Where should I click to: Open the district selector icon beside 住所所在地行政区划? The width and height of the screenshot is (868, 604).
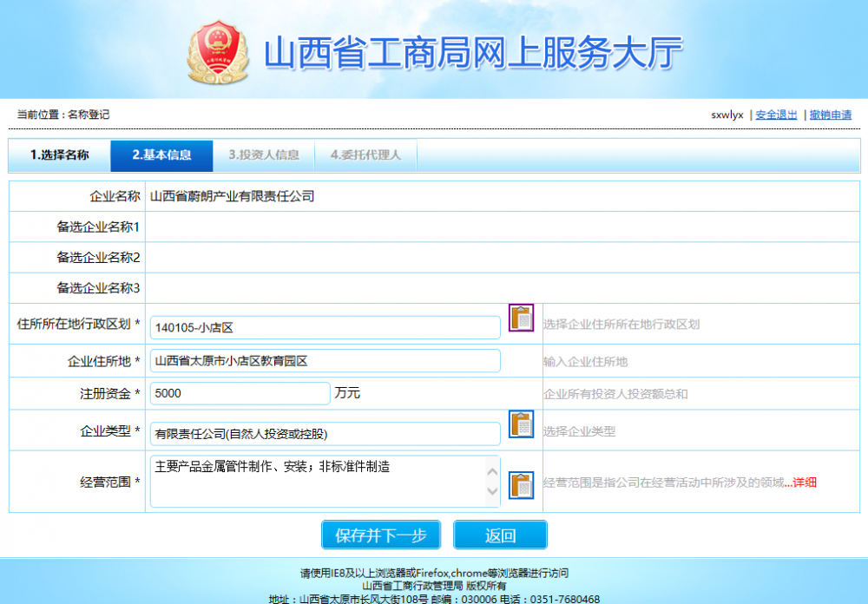pyautogui.click(x=520, y=318)
